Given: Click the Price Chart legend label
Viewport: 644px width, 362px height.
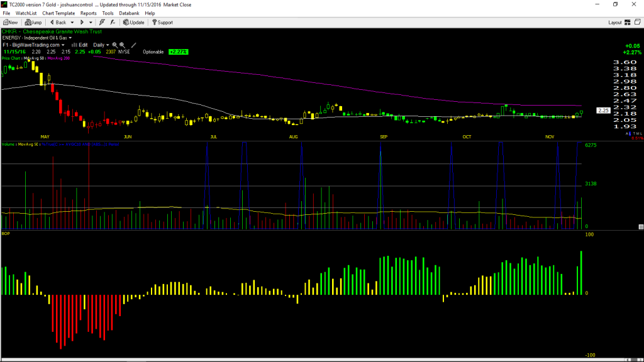Looking at the screenshot, I should pos(11,58).
